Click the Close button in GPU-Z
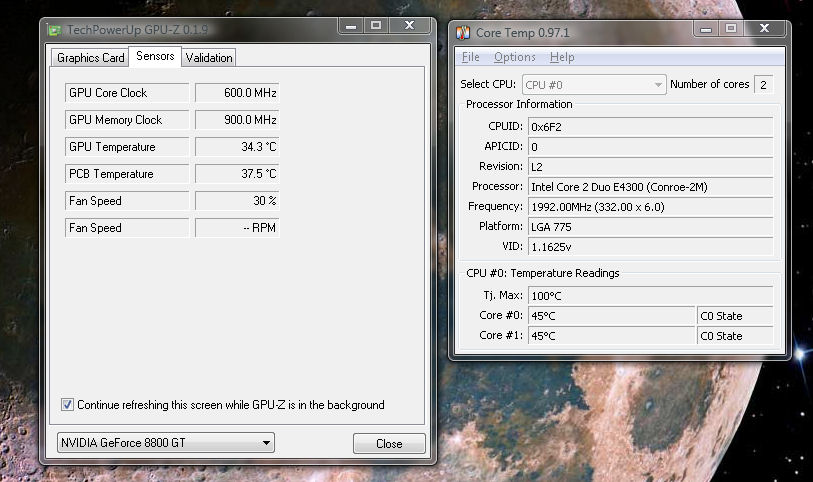Screen dimensions: 813x482 pyautogui.click(x=389, y=444)
